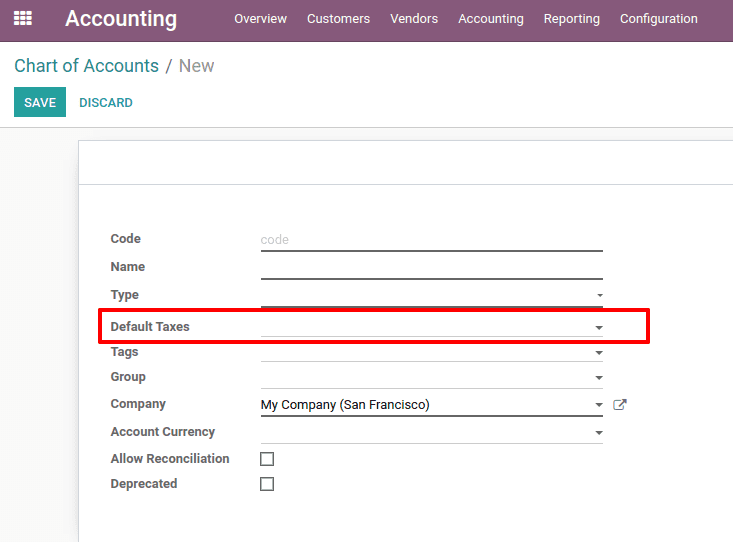This screenshot has height=542, width=733.
Task: Expand the Company dropdown arrow
Action: click(x=599, y=405)
